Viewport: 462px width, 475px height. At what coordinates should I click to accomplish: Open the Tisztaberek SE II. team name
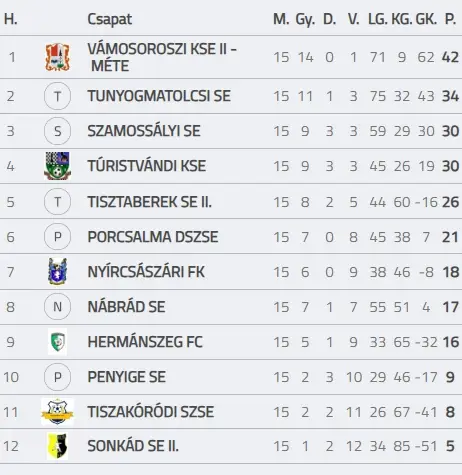(x=149, y=202)
